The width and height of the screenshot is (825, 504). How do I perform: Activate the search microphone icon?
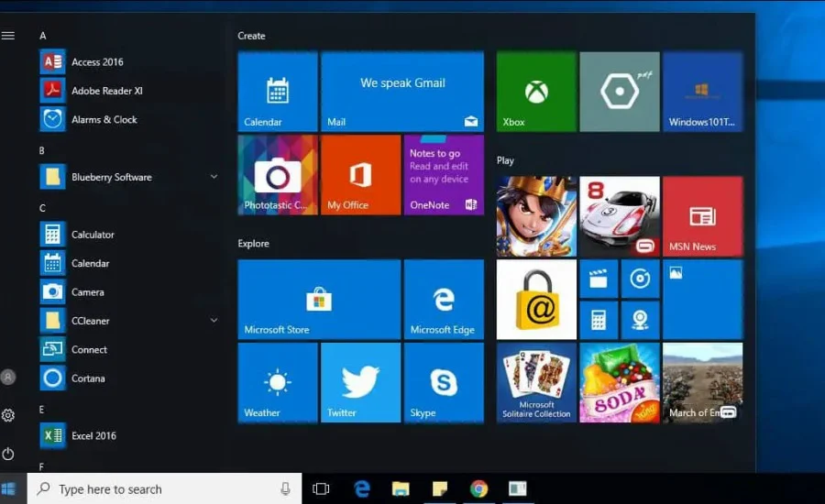coord(285,489)
